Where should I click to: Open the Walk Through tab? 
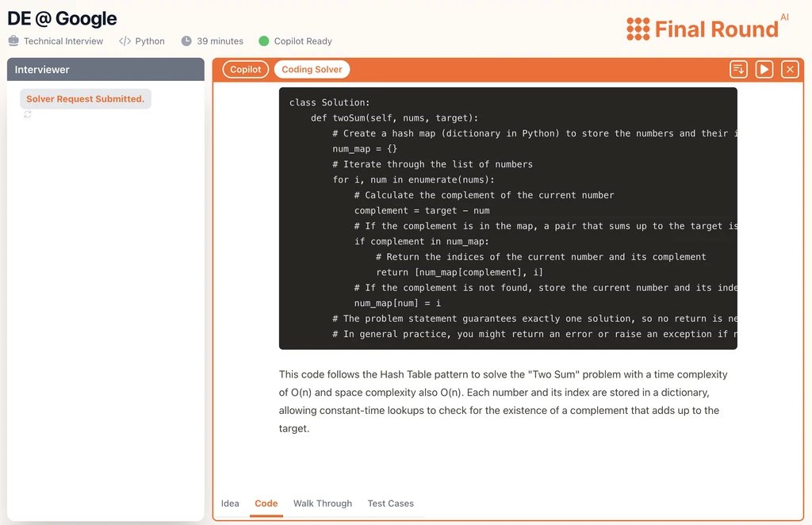click(x=323, y=504)
